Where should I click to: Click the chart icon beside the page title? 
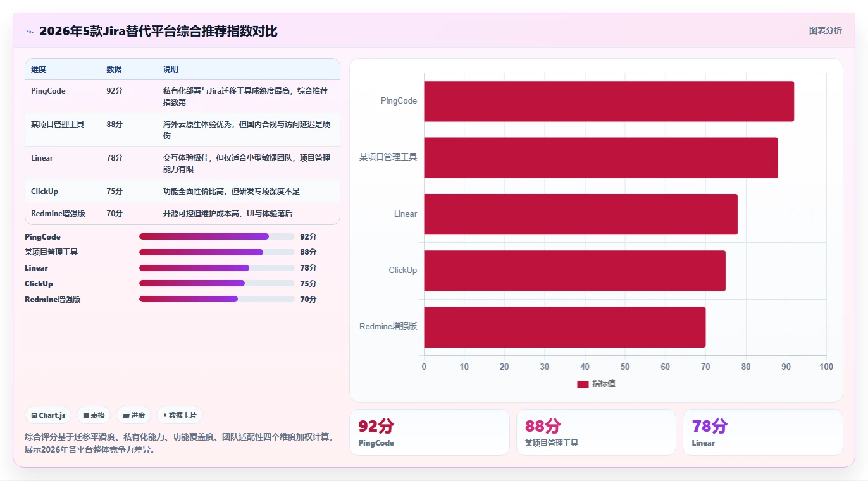30,32
